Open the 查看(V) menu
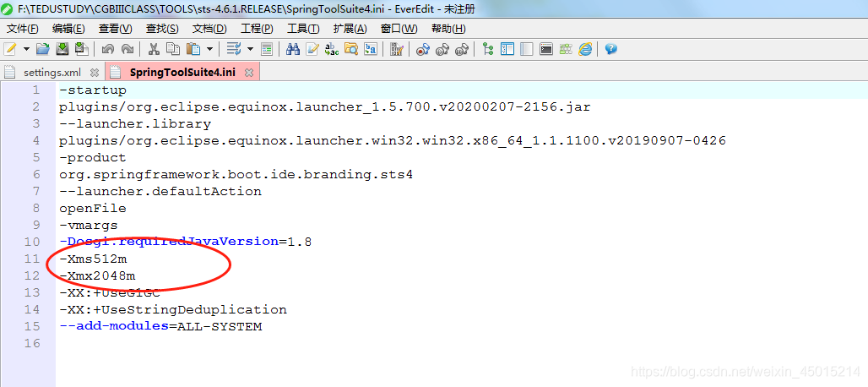 116,29
